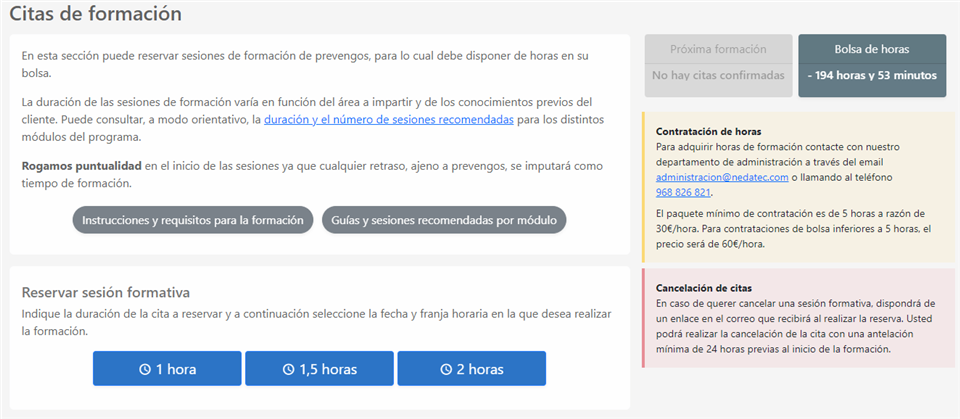Click the clock icon on the 1,5 horas button
The image size is (960, 419).
289,369
